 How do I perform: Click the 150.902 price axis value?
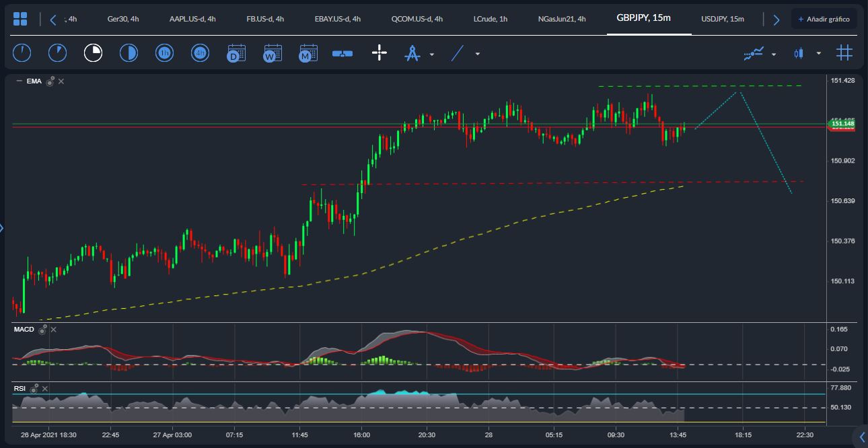pos(842,161)
